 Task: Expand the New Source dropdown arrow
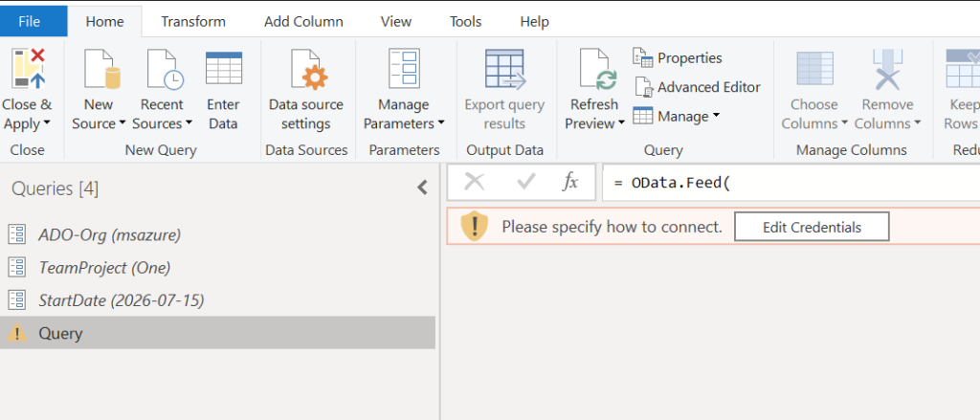tap(122, 123)
